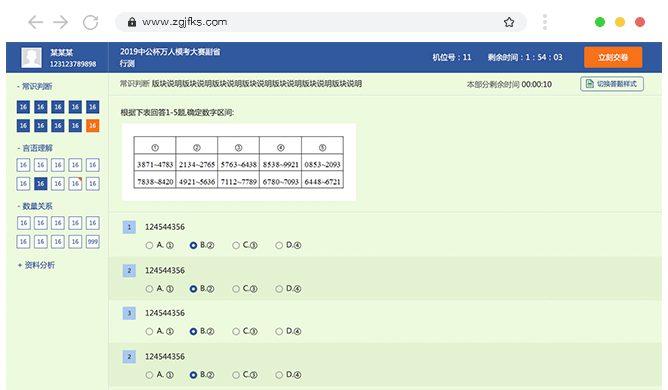Click the orange 立刻交卷 submit button
The height and width of the screenshot is (390, 668).
coord(613,58)
